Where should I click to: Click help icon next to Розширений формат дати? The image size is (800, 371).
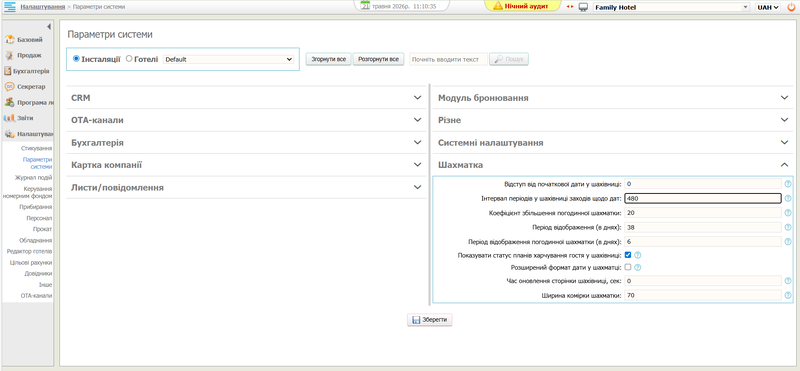point(637,267)
